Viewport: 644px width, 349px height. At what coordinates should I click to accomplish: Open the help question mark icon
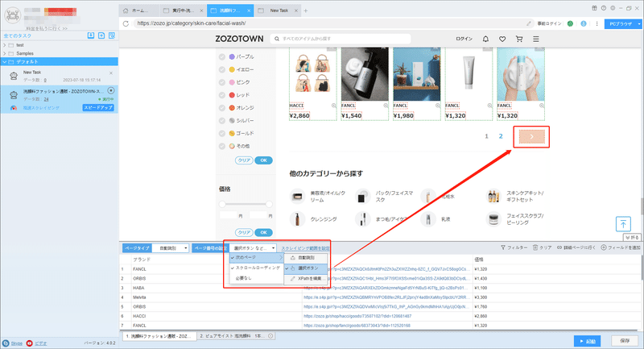pos(603,8)
